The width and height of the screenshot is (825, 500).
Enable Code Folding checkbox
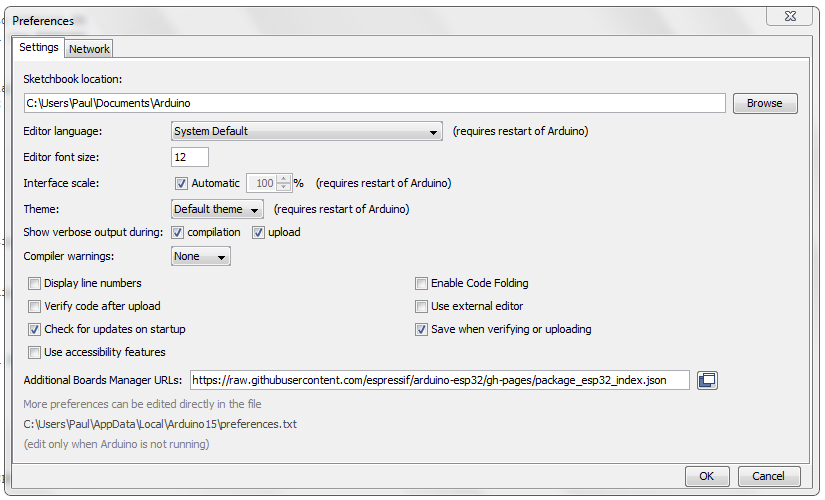(x=422, y=284)
